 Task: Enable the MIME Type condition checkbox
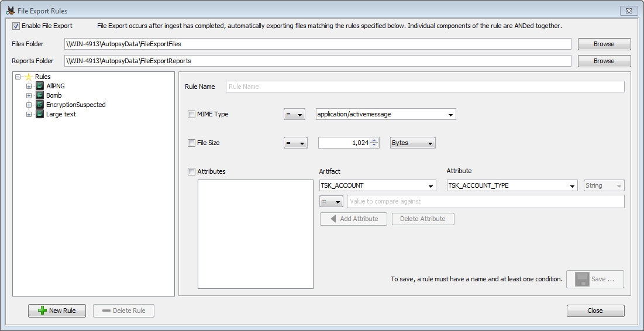point(191,115)
